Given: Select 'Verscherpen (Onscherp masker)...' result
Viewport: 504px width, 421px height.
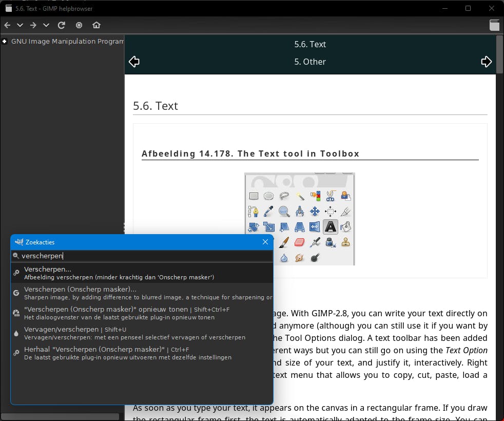Looking at the screenshot, I should tap(142, 293).
